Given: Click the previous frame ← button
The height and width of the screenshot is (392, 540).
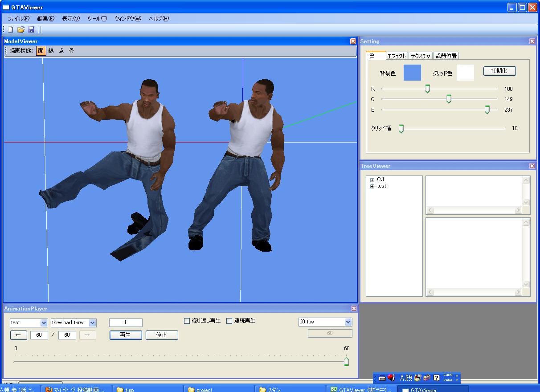Looking at the screenshot, I should (x=19, y=335).
